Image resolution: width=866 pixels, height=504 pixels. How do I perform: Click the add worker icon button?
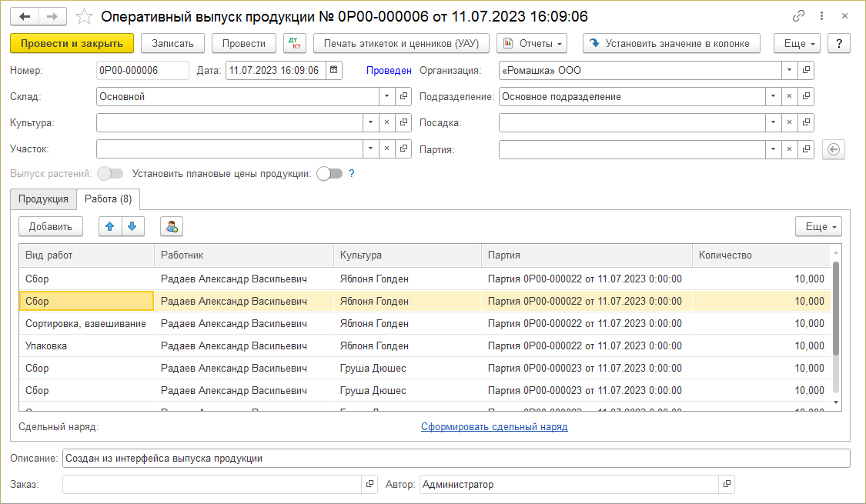[172, 226]
